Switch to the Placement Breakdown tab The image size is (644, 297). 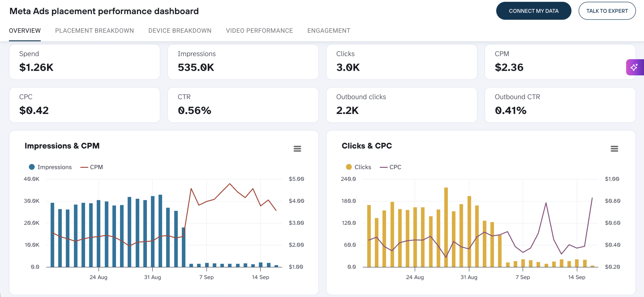(94, 31)
